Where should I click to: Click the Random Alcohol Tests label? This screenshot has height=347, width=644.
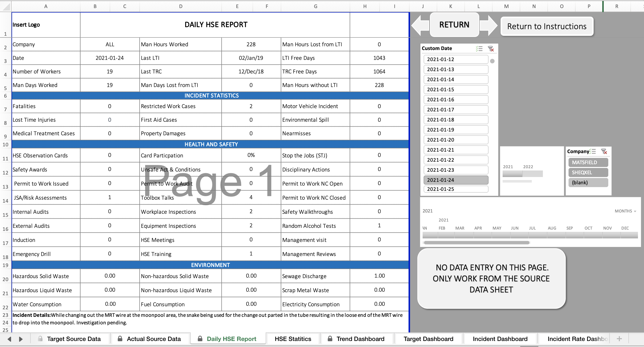pos(315,226)
